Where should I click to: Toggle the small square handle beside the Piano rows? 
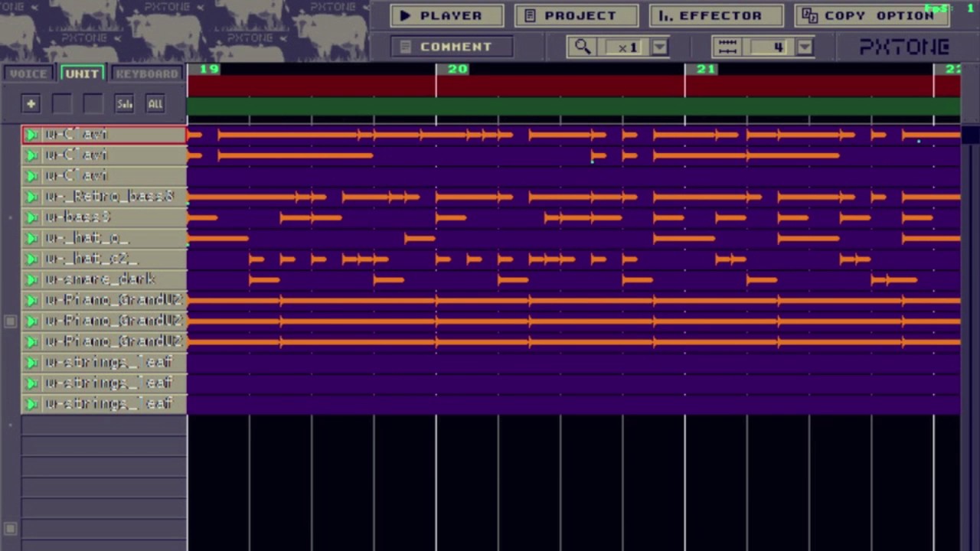[10, 321]
